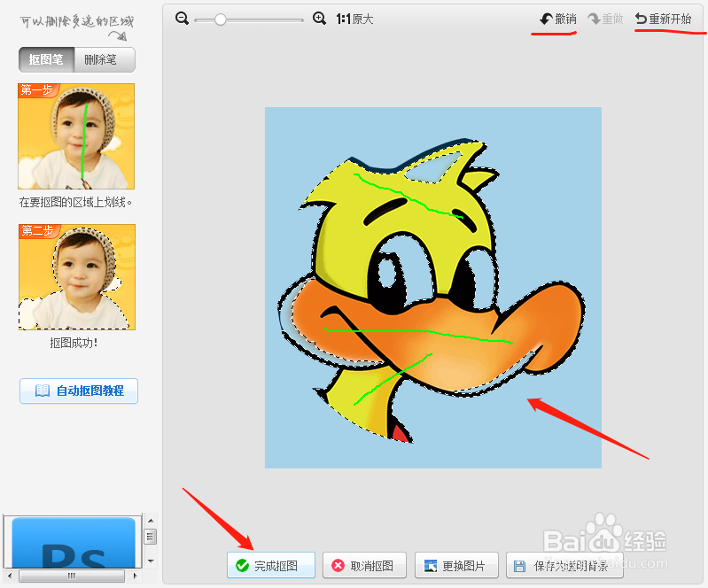
Task: Click horizontal scrollbar right arrow under Ps thumbnail
Action: [135, 576]
